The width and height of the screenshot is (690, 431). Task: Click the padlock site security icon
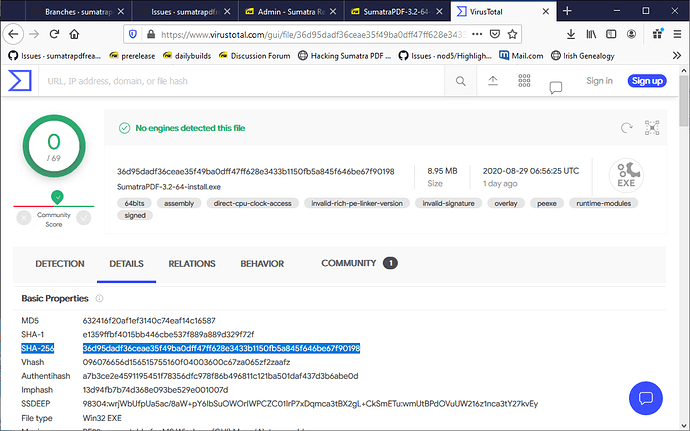click(x=151, y=34)
